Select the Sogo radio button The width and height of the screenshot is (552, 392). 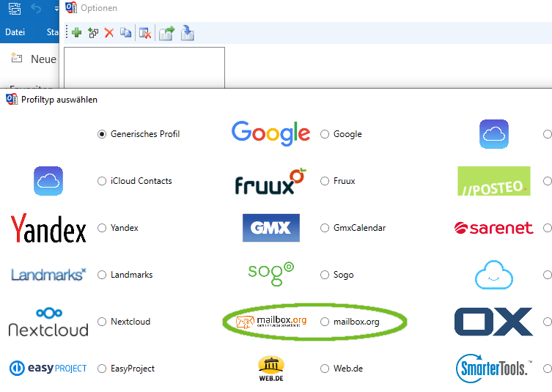(325, 275)
